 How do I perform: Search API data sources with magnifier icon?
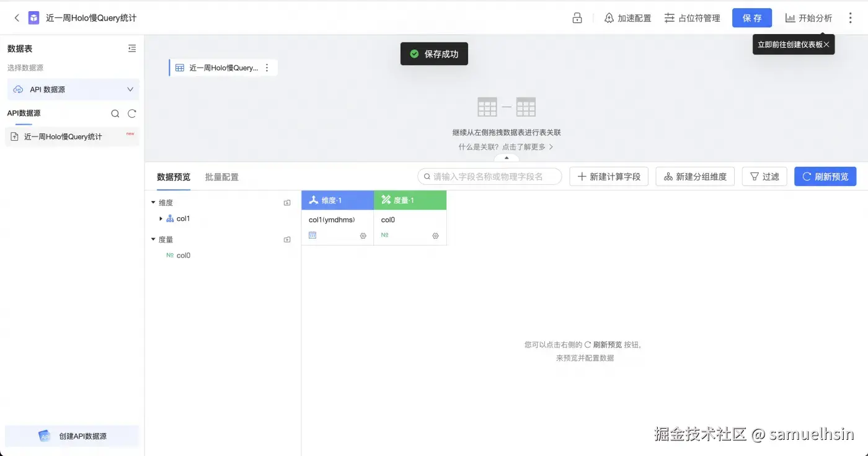pyautogui.click(x=115, y=114)
